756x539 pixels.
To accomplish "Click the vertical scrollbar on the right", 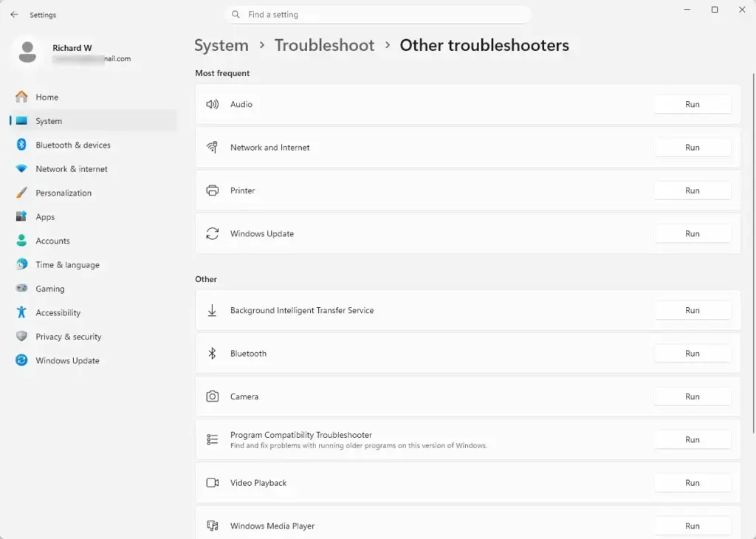I will [x=754, y=253].
